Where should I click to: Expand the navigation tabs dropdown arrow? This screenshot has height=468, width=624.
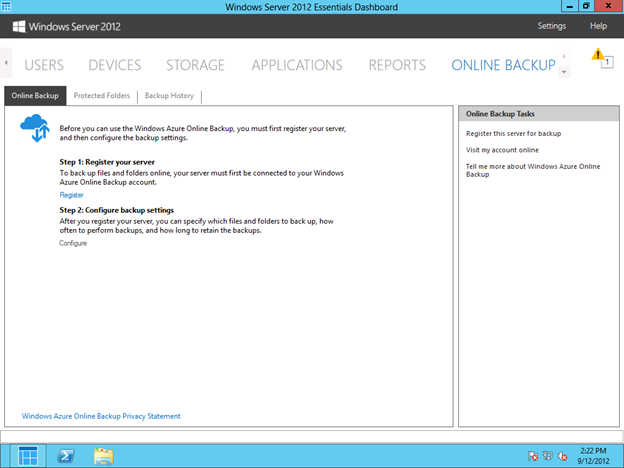pos(564,72)
